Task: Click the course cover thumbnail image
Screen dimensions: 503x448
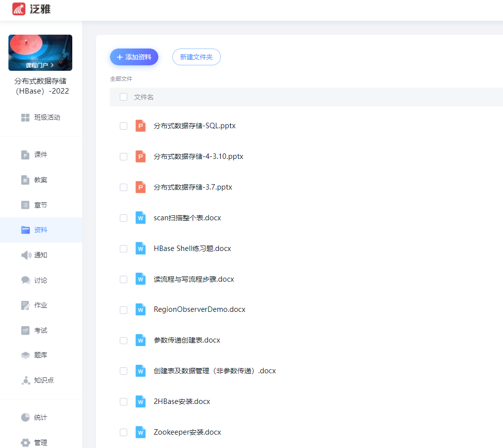Action: 40,49
